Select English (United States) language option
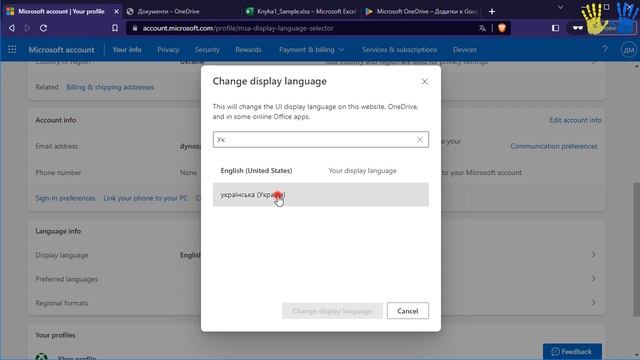640x360 pixels. (x=321, y=171)
